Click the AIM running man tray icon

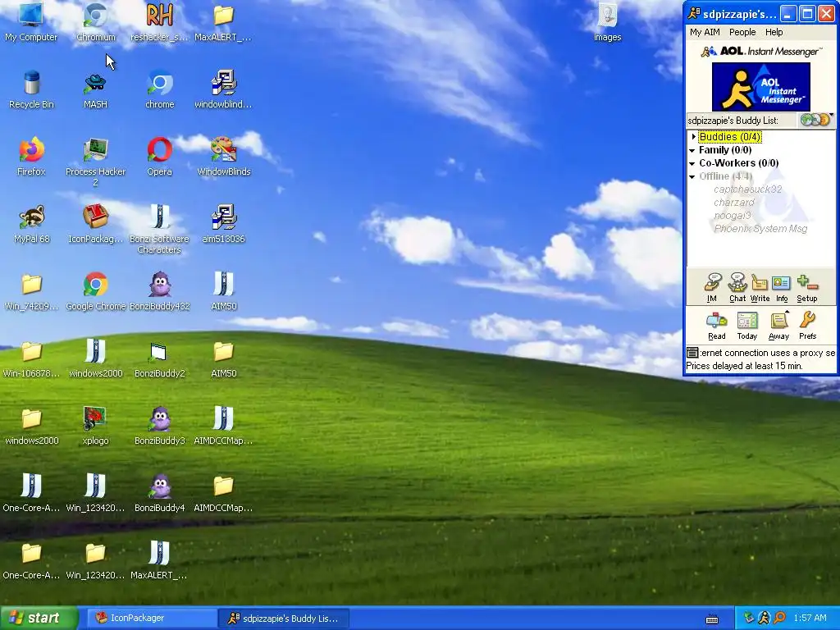click(x=764, y=618)
